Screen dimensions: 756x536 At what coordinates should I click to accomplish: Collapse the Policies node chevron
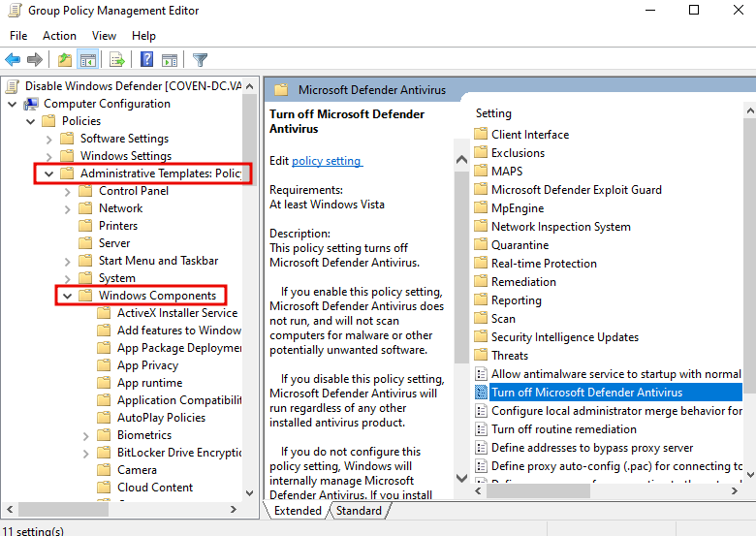coord(31,121)
